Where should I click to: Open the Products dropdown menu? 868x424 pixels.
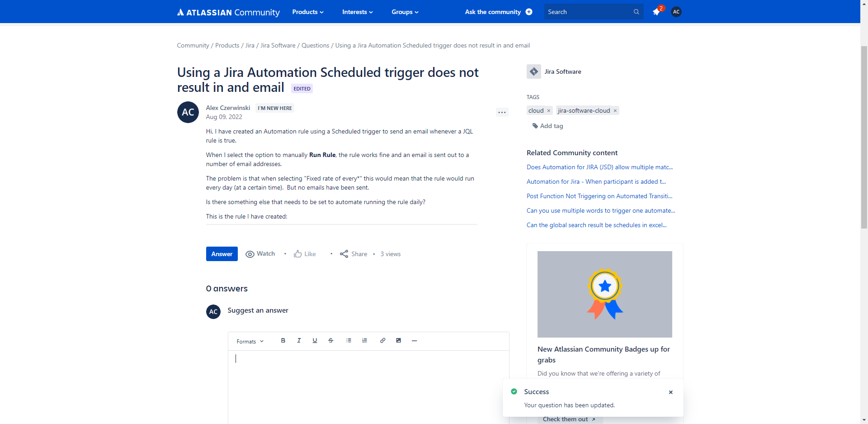[x=308, y=12]
